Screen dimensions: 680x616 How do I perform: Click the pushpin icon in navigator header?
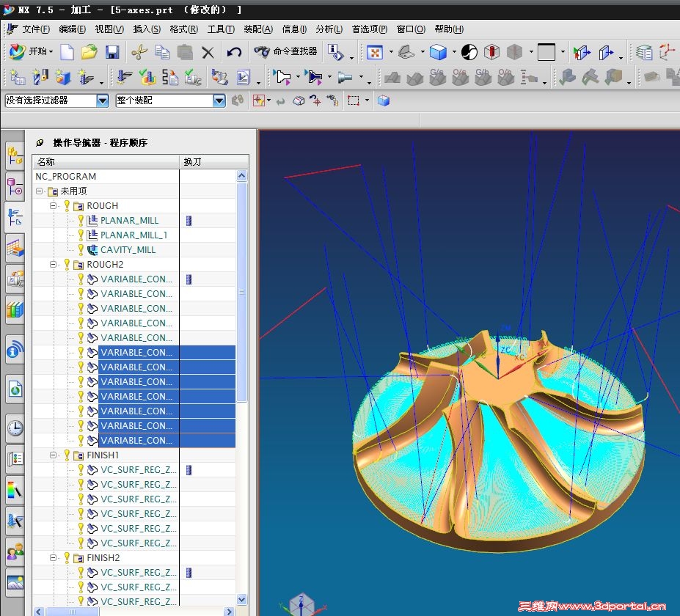[x=40, y=142]
